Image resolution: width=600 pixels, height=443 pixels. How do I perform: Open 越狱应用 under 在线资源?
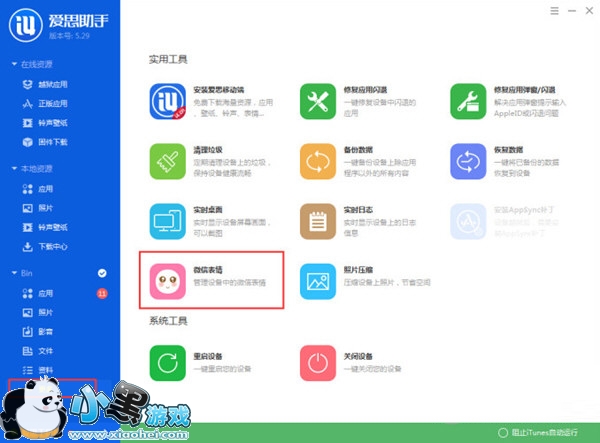(45, 84)
